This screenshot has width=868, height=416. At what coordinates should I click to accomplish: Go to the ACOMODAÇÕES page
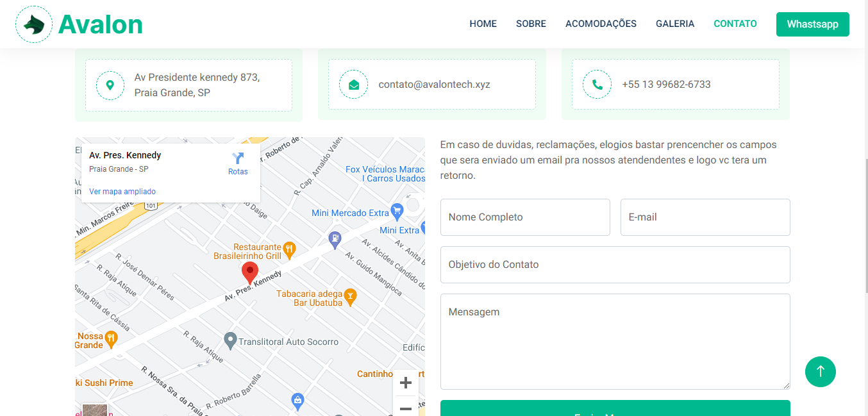[601, 24]
